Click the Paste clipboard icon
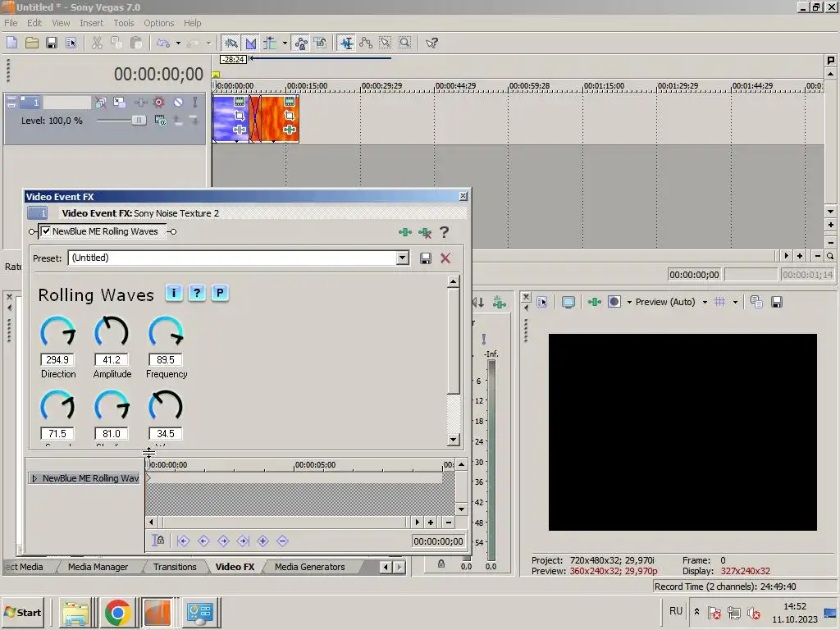 (136, 43)
